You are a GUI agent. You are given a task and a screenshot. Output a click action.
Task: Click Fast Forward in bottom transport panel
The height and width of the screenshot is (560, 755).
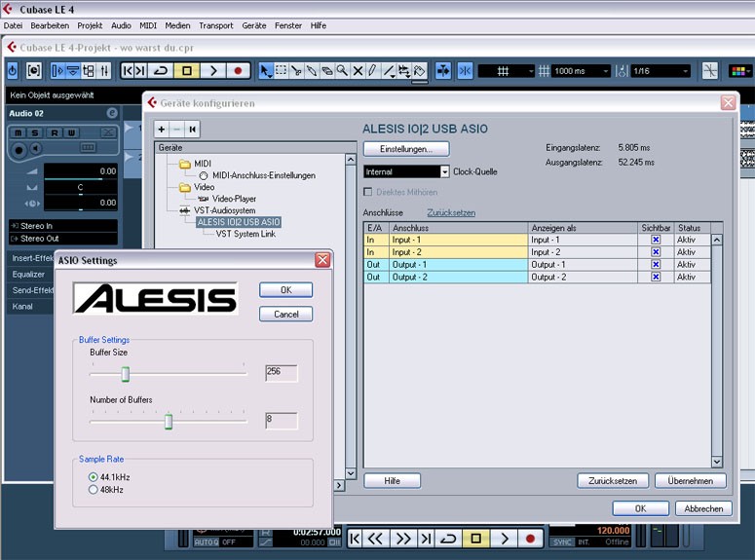[x=402, y=539]
